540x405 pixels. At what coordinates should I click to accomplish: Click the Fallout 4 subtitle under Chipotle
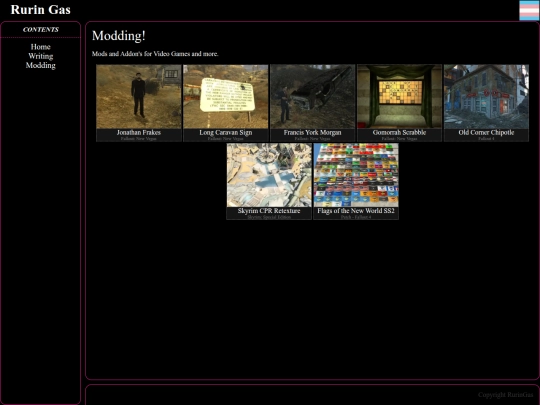[x=486, y=139]
